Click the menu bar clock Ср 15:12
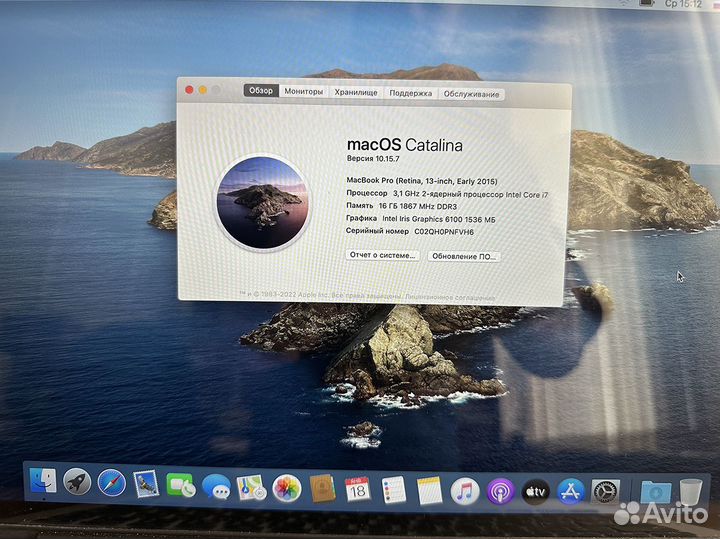This screenshot has height=539, width=720. click(683, 4)
